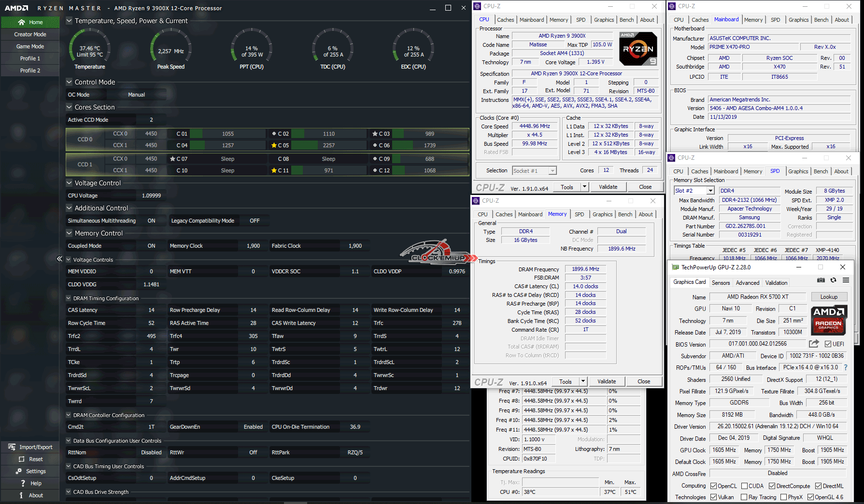This screenshot has width=864, height=504.
Task: Click the GPU-Z refresh icon
Action: pyautogui.click(x=833, y=280)
